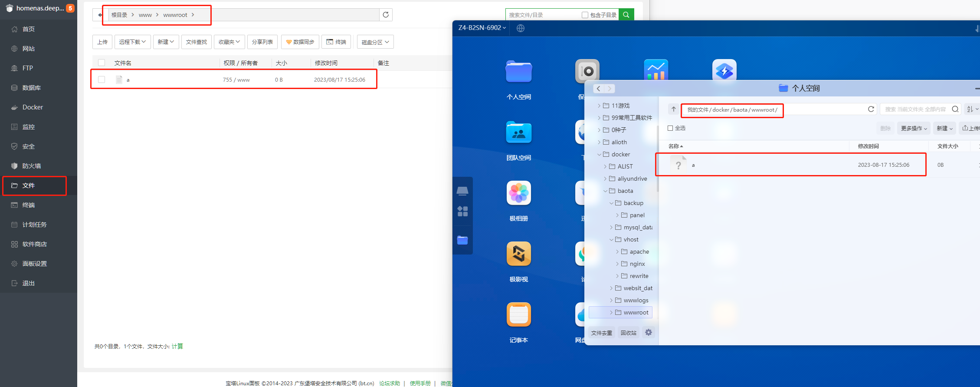Click the 搜索文件/目录 input field
The width and height of the screenshot is (980, 387).
point(542,15)
